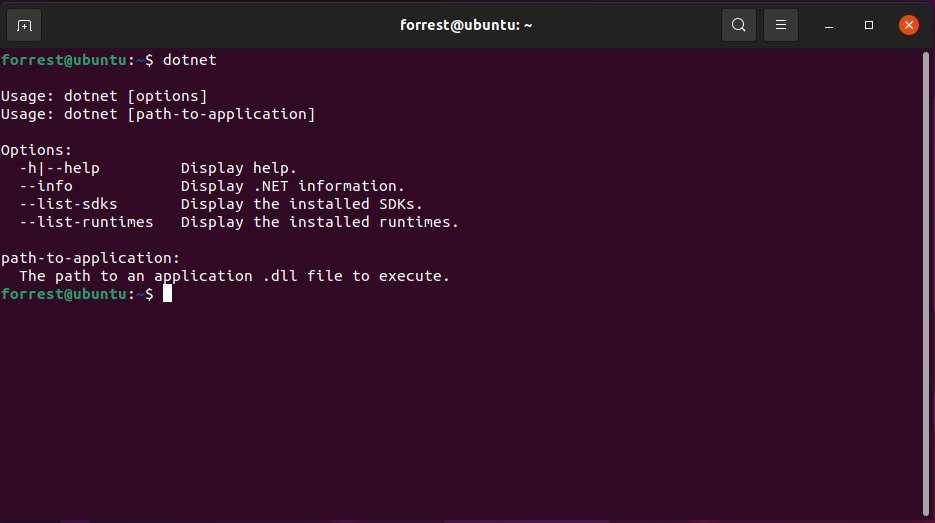
Task: Click the --list-sdks option text
Action: pos(69,204)
